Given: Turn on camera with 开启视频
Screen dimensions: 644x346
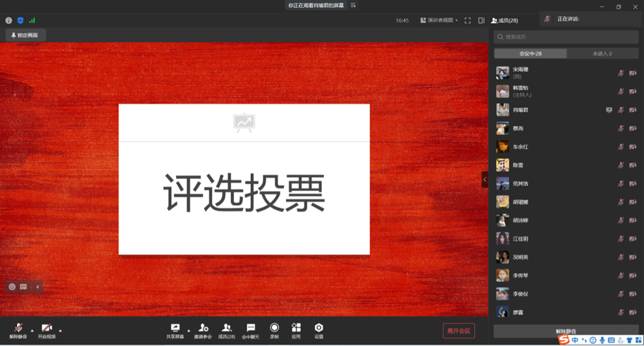Looking at the screenshot, I should coord(47,330).
